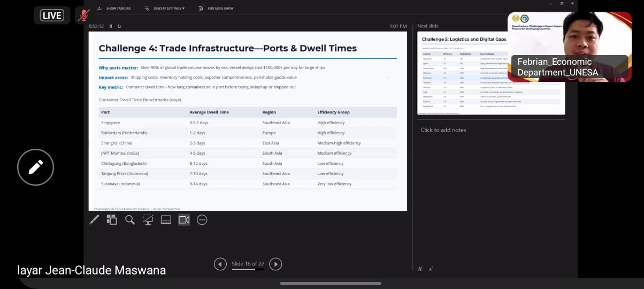Go to the previous slide arrow

pos(220,264)
